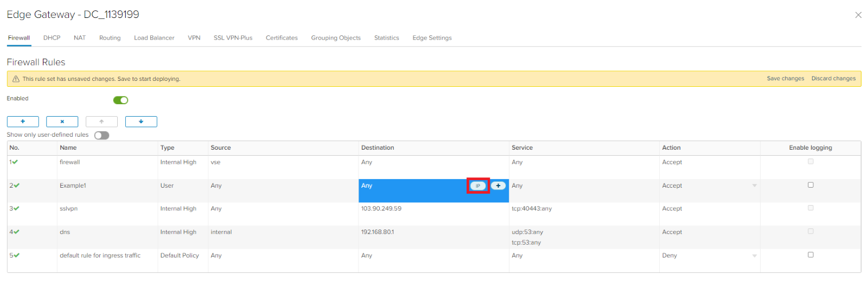Click the Action column header
868x281 pixels.
[671, 148]
